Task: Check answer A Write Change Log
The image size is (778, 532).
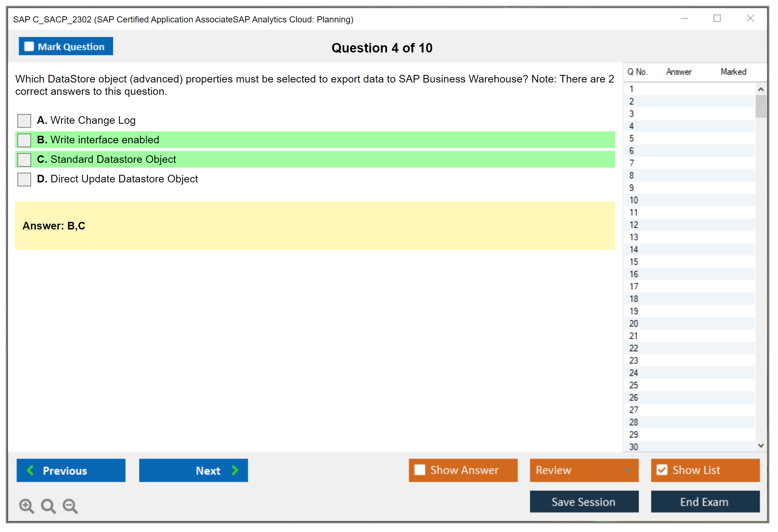Action: coord(24,121)
